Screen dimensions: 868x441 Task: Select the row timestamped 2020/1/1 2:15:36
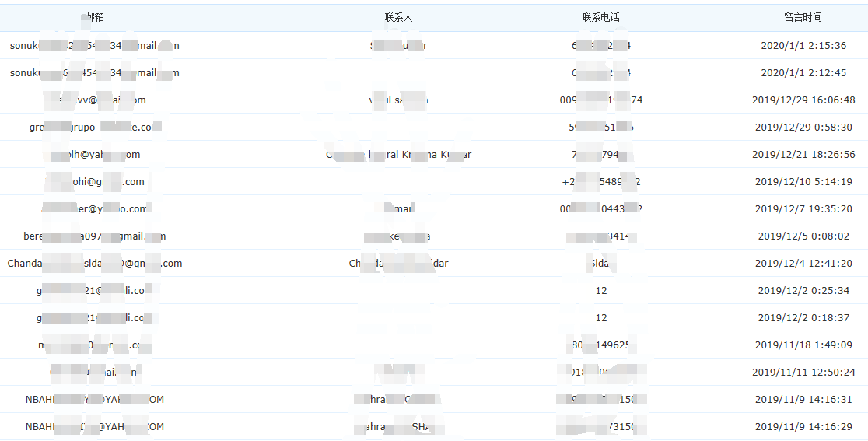pos(803,46)
